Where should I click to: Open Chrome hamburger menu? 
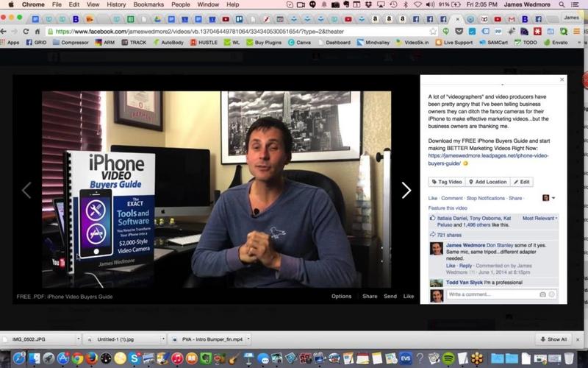(577, 32)
